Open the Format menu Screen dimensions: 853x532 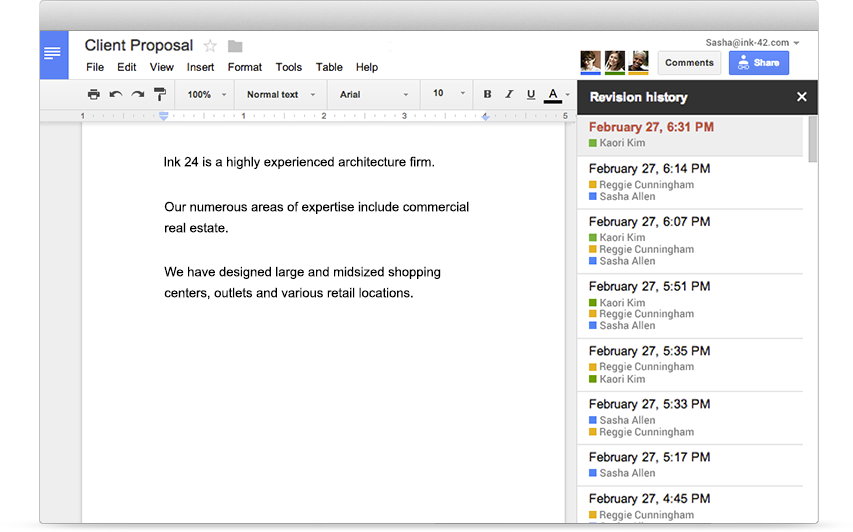(244, 67)
